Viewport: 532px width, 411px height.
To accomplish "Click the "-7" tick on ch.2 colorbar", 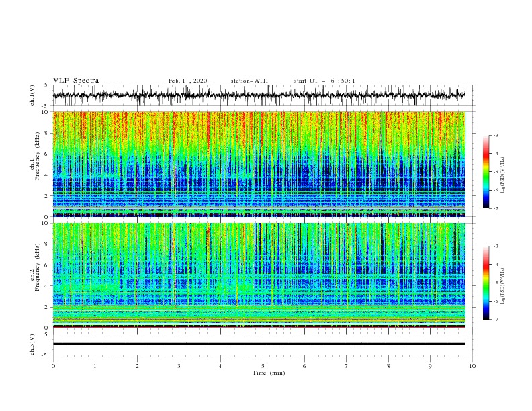I will pyautogui.click(x=496, y=320).
